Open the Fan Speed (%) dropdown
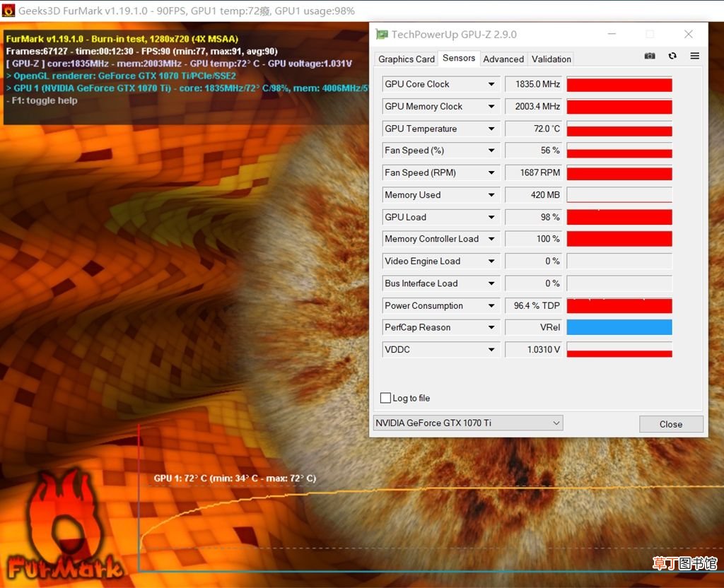This screenshot has height=588, width=724. (x=491, y=151)
